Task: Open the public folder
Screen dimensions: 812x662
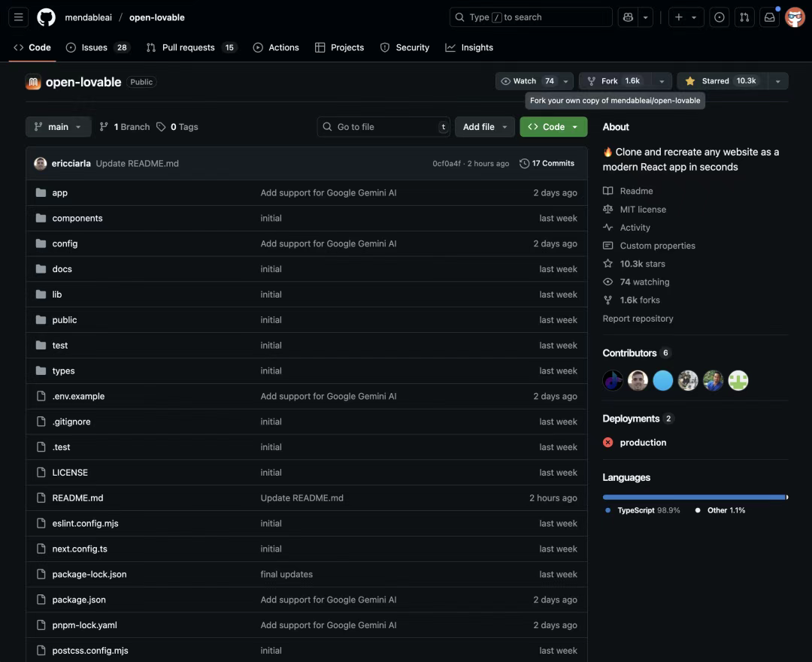Action: tap(64, 320)
